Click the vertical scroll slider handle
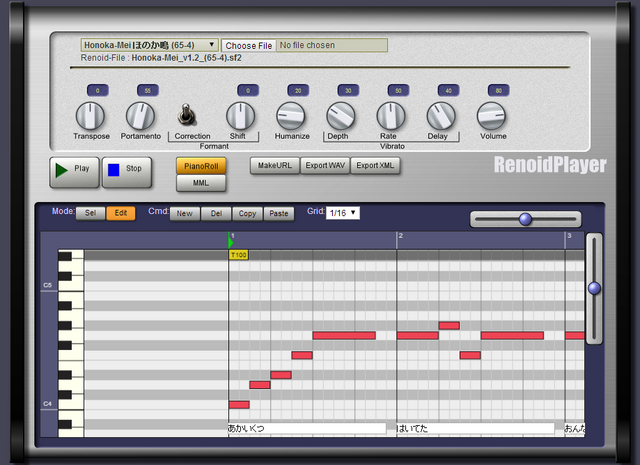This screenshot has height=465, width=640. click(x=594, y=288)
